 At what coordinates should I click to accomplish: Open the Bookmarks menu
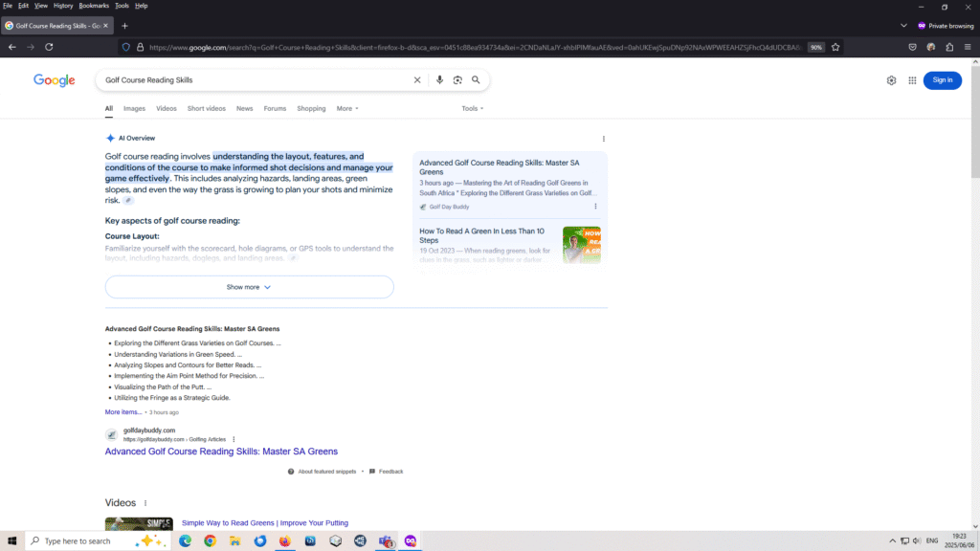click(94, 6)
